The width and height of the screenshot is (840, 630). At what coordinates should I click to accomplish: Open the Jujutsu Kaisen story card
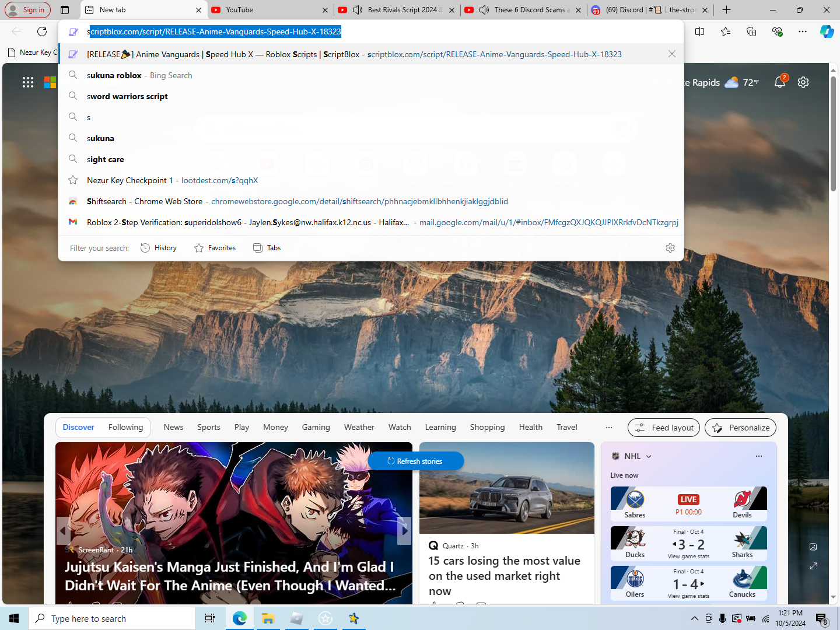(x=234, y=523)
